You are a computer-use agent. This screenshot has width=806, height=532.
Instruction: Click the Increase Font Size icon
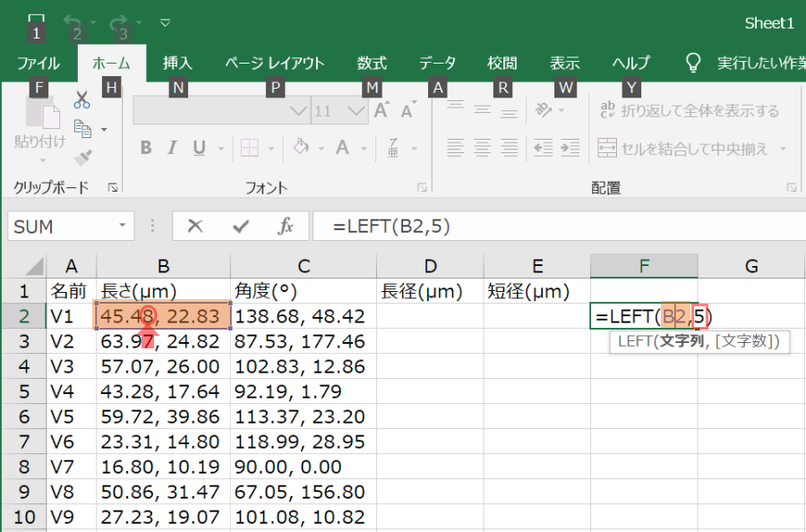coord(382,110)
